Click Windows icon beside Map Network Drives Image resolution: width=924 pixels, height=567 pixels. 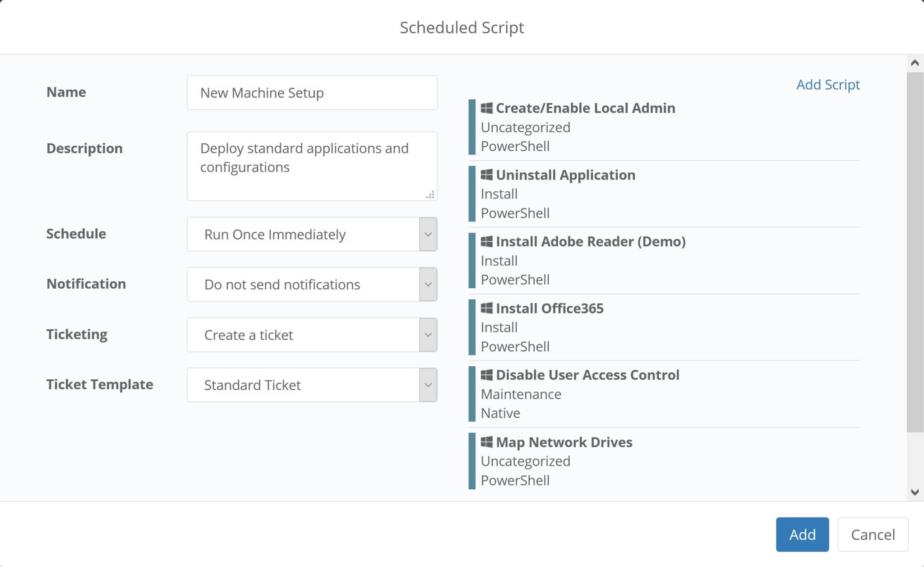486,442
